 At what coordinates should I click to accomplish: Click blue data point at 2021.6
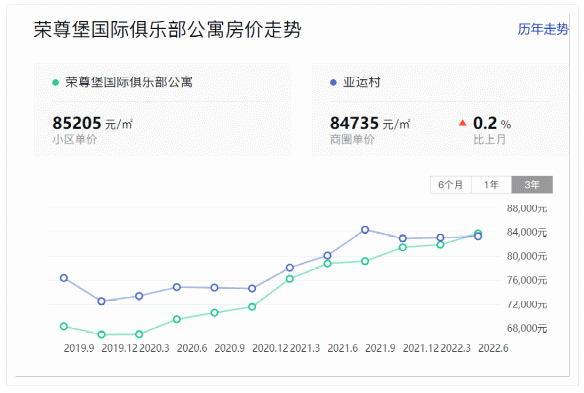(x=327, y=256)
